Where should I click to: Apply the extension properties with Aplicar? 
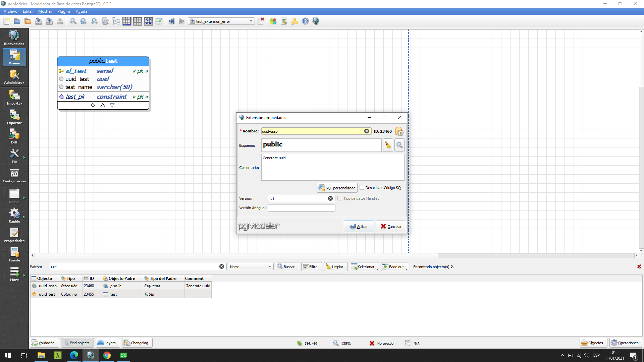click(359, 226)
